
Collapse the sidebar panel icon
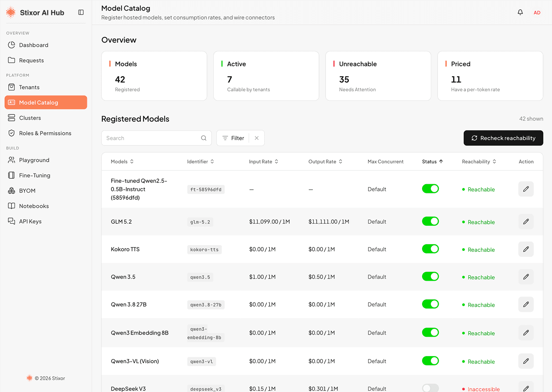coord(81,12)
